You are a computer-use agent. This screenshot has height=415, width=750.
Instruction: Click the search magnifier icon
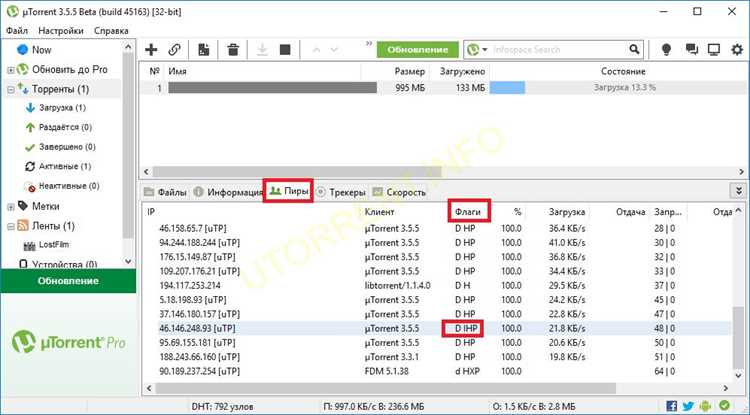[x=634, y=49]
